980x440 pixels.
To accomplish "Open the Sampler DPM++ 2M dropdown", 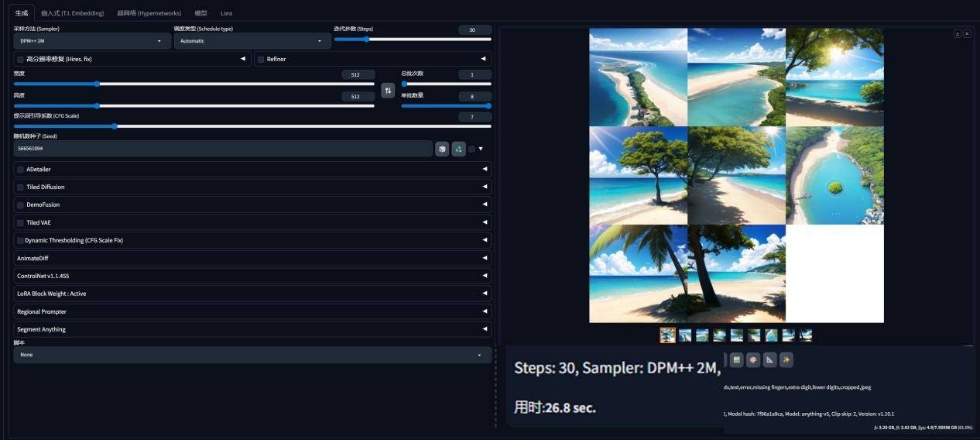I will (92, 41).
